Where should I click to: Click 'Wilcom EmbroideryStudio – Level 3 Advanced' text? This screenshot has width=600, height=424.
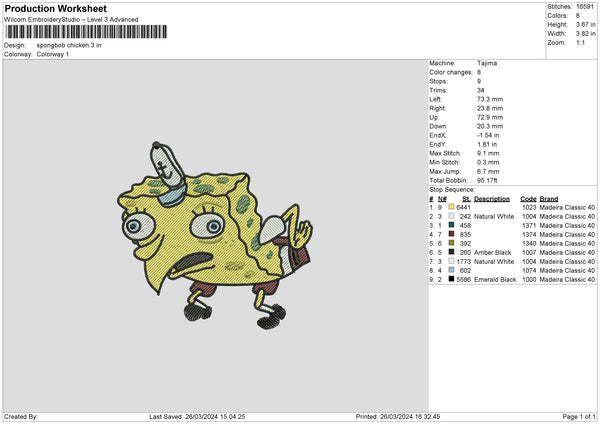pyautogui.click(x=71, y=20)
